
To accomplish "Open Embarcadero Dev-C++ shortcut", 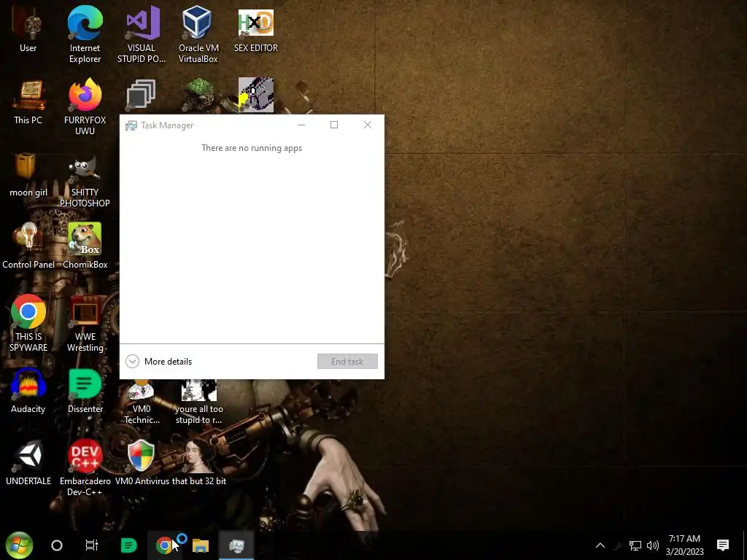I will click(85, 467).
